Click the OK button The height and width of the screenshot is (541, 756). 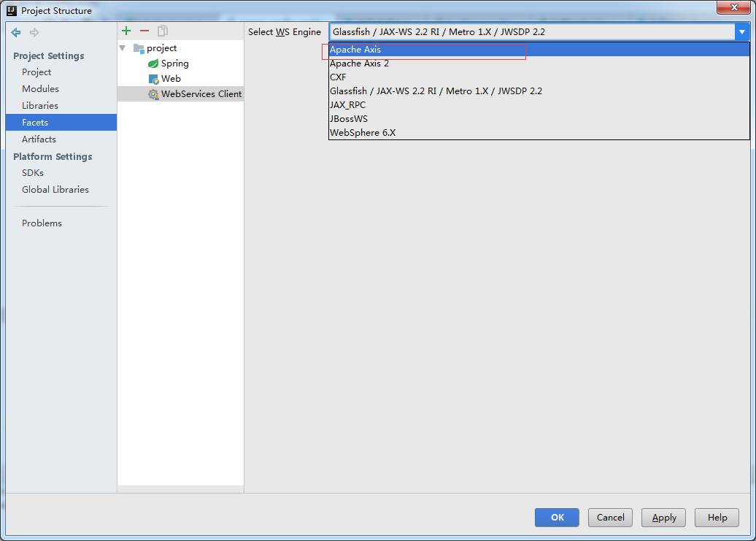coord(557,518)
